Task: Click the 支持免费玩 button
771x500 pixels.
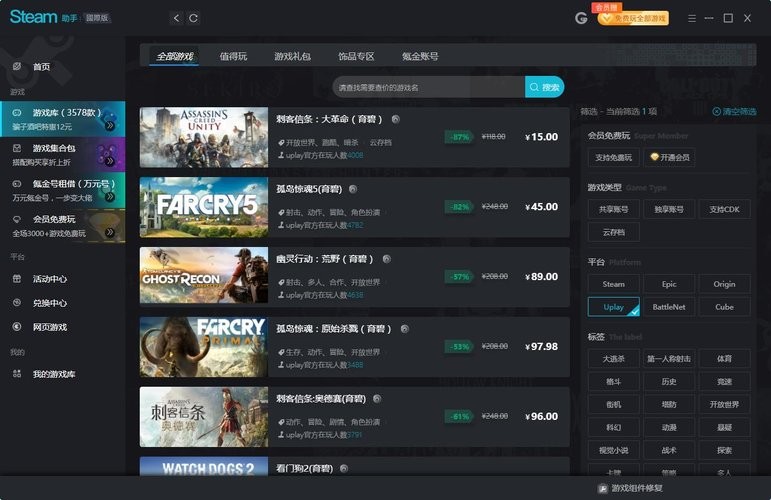Action: pyautogui.click(x=614, y=157)
